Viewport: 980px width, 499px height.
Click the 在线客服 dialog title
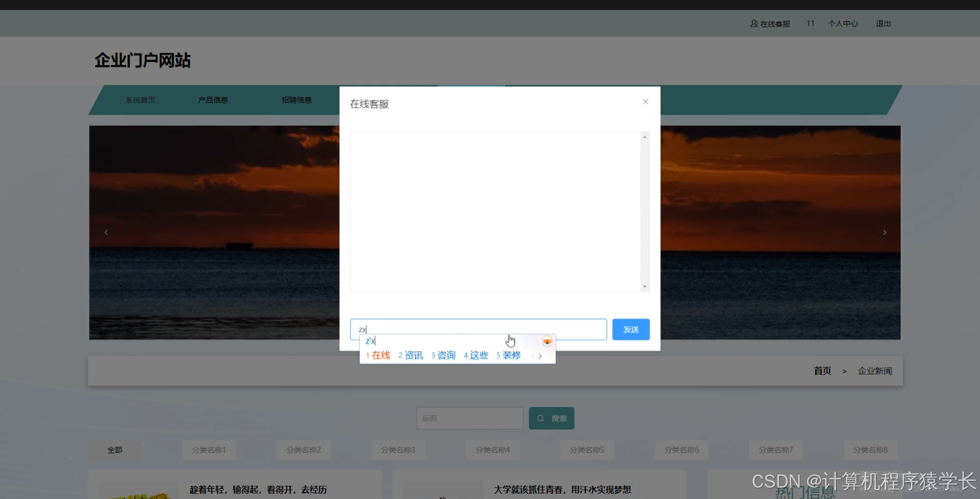(x=369, y=104)
